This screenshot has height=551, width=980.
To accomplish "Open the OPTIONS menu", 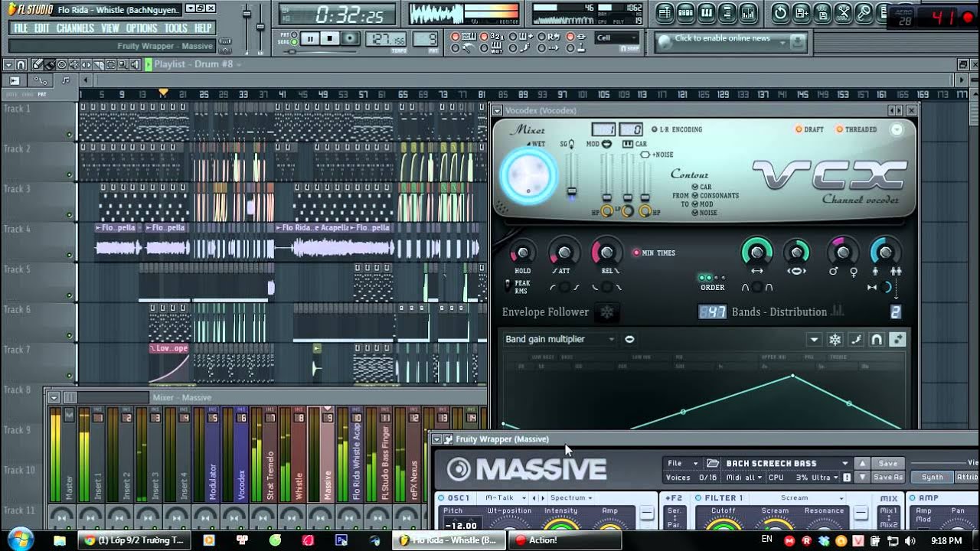I will click(142, 28).
